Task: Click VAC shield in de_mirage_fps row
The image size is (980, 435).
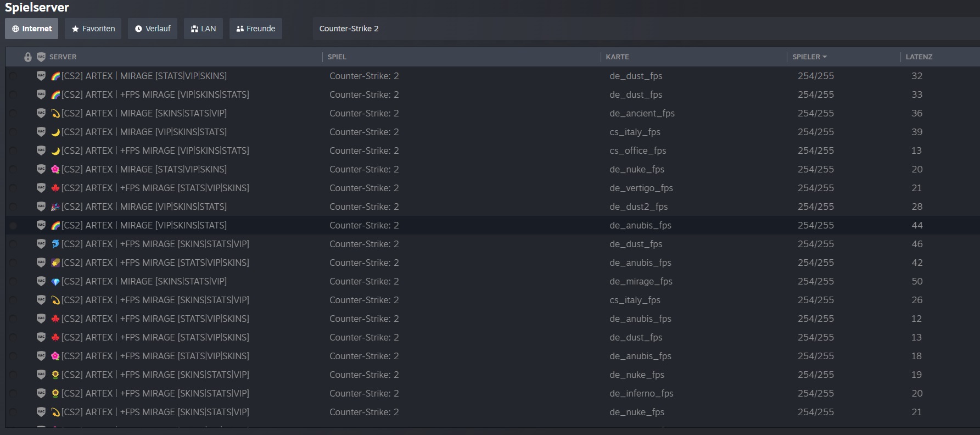Action: [41, 281]
